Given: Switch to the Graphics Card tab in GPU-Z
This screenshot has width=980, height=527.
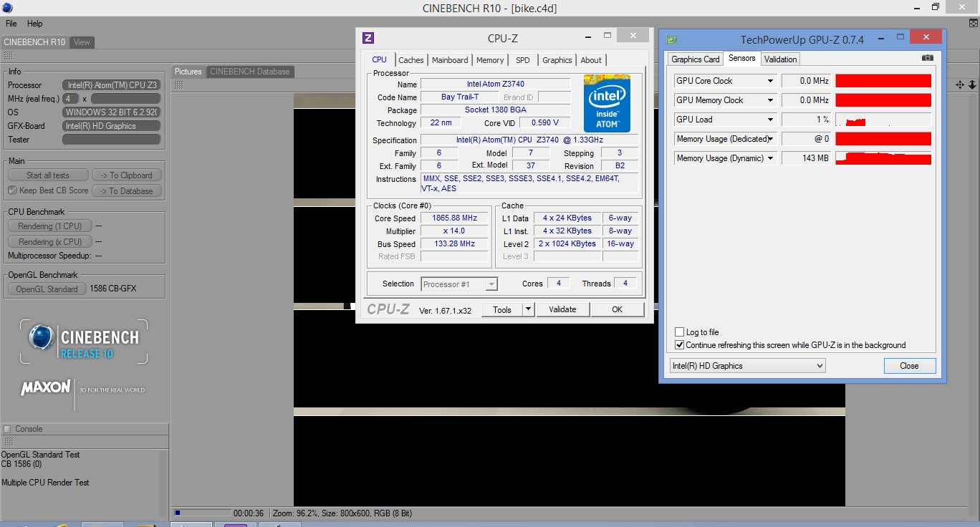Looking at the screenshot, I should click(696, 59).
